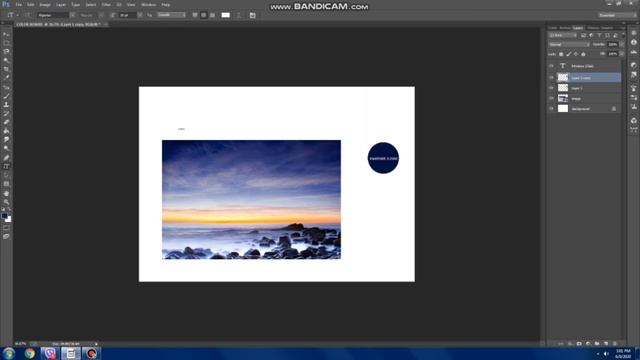Select the Crop tool
640x360 pixels.
pos(6,69)
